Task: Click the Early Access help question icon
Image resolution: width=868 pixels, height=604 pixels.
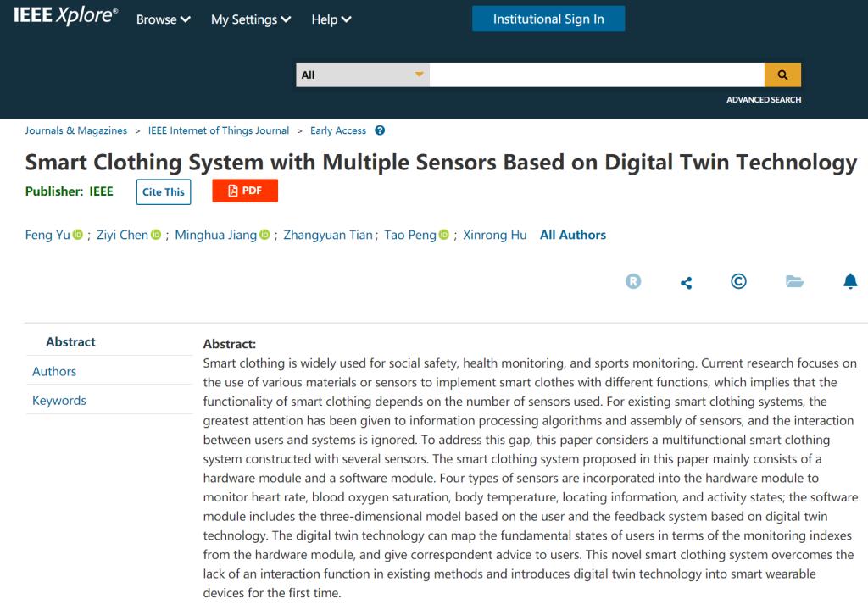Action: (x=380, y=130)
